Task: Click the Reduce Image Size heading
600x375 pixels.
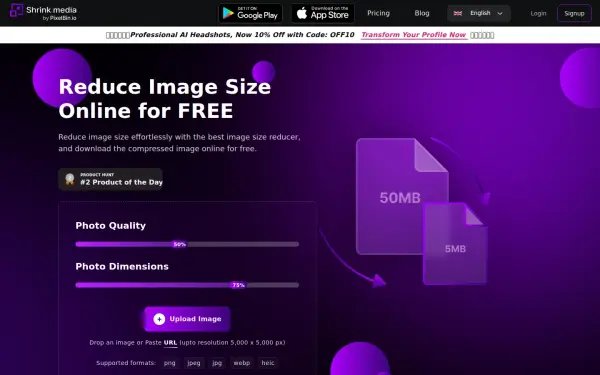Action: click(x=165, y=98)
